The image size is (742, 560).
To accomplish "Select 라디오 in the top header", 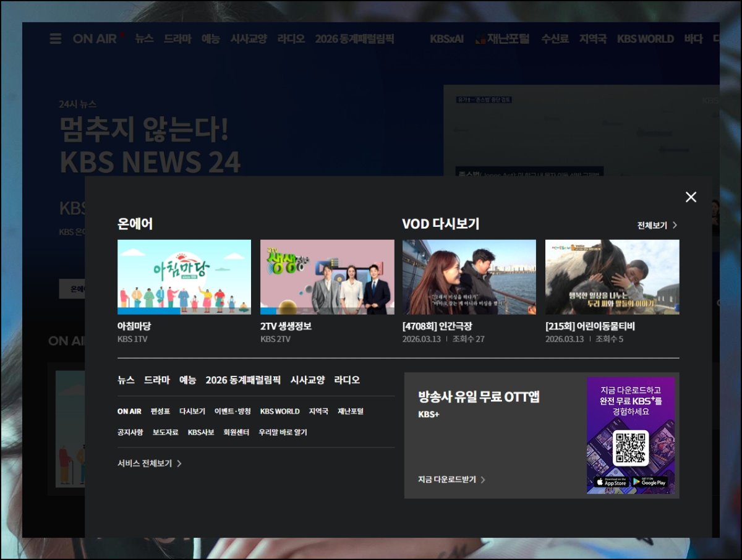I will [291, 38].
